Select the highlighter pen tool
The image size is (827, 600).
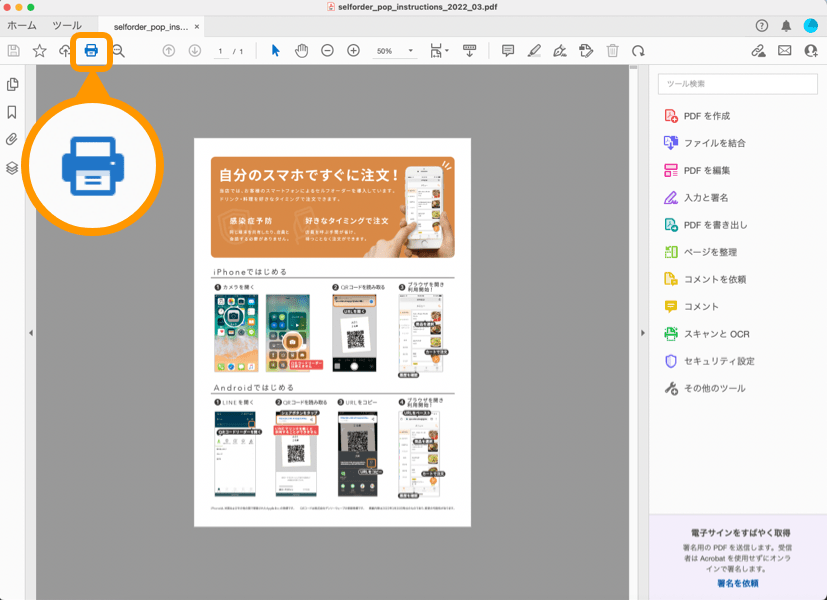click(x=534, y=51)
